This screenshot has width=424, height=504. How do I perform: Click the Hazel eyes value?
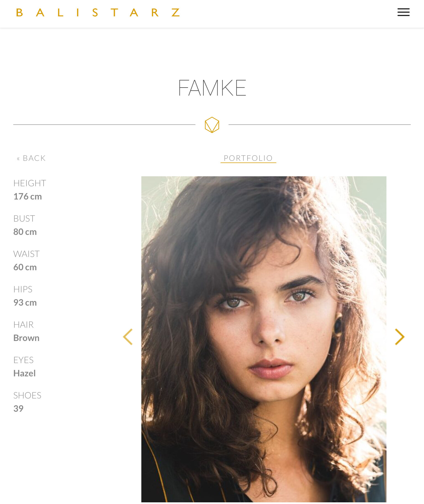pyautogui.click(x=25, y=373)
